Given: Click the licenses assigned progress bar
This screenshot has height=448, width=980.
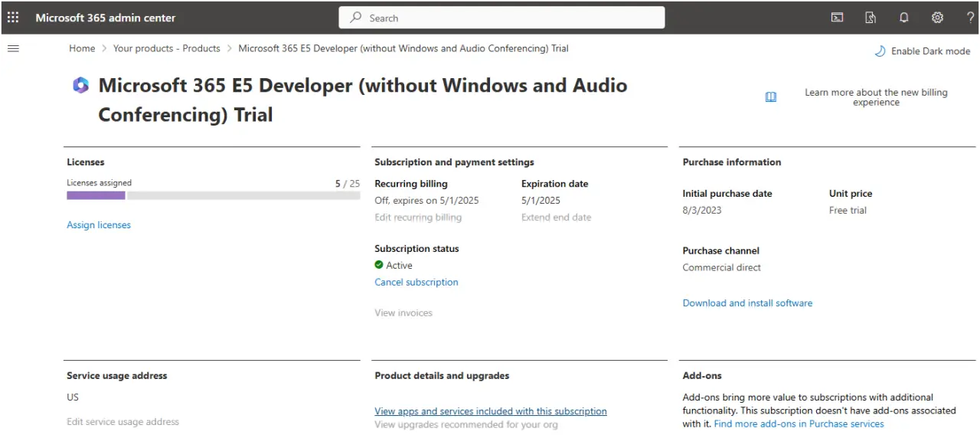Looking at the screenshot, I should point(213,195).
